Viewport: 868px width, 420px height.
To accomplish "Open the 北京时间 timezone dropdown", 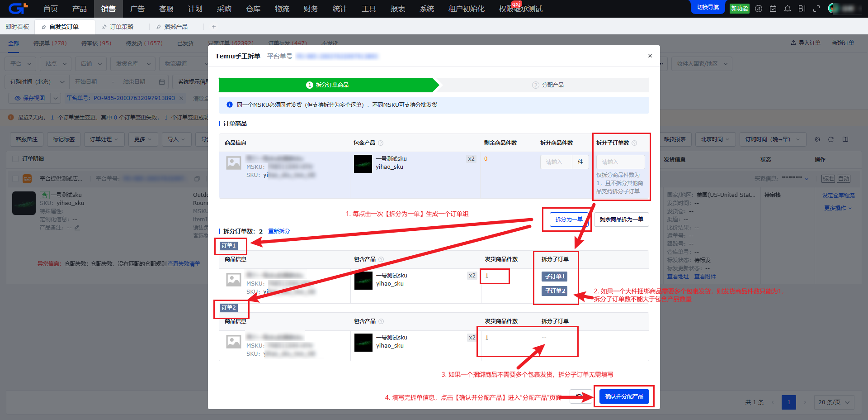I will pos(715,139).
